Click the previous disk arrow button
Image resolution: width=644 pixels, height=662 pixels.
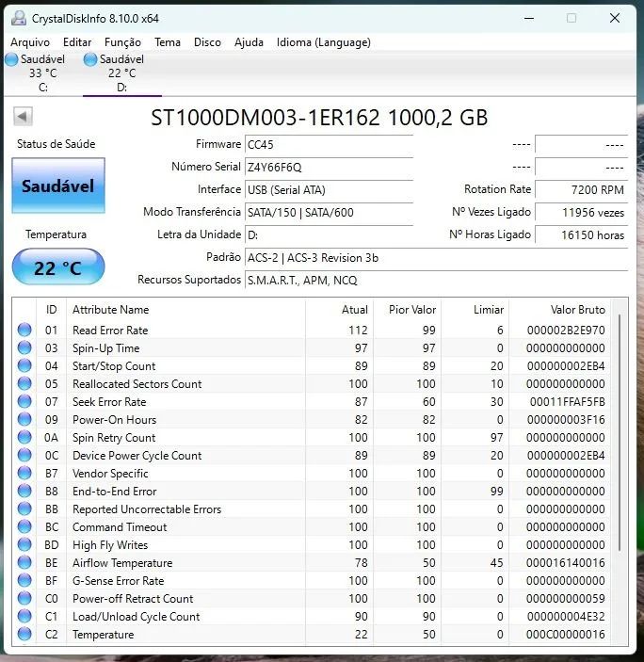[x=23, y=116]
